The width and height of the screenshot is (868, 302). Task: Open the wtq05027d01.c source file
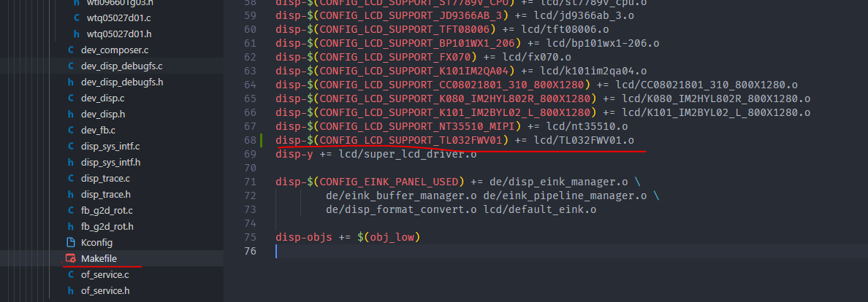pos(119,18)
